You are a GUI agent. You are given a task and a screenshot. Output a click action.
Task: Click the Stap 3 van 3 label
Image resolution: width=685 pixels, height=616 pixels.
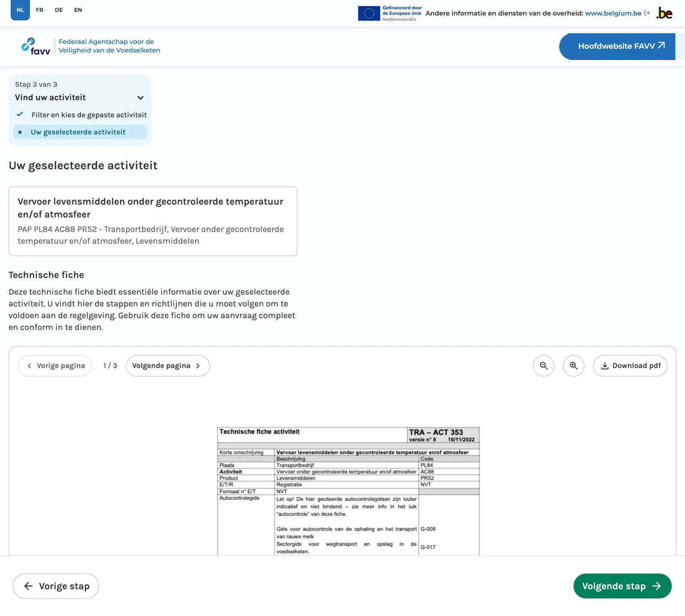tap(36, 84)
